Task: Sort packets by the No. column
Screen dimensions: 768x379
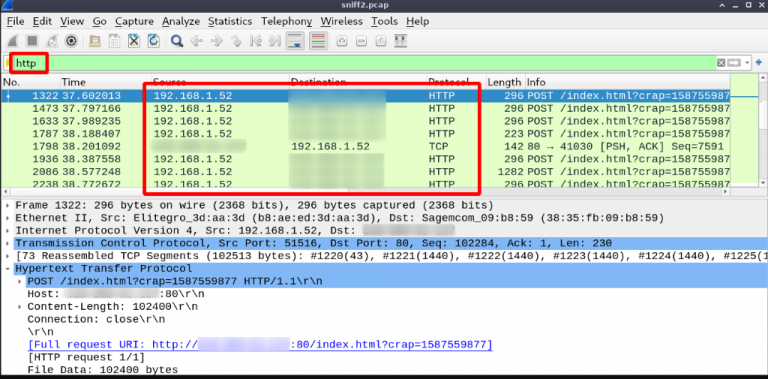Action: click(31, 82)
